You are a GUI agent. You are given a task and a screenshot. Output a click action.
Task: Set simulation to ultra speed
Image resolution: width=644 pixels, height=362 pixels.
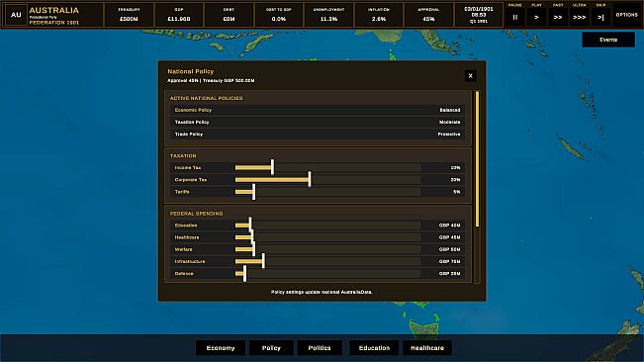click(579, 17)
